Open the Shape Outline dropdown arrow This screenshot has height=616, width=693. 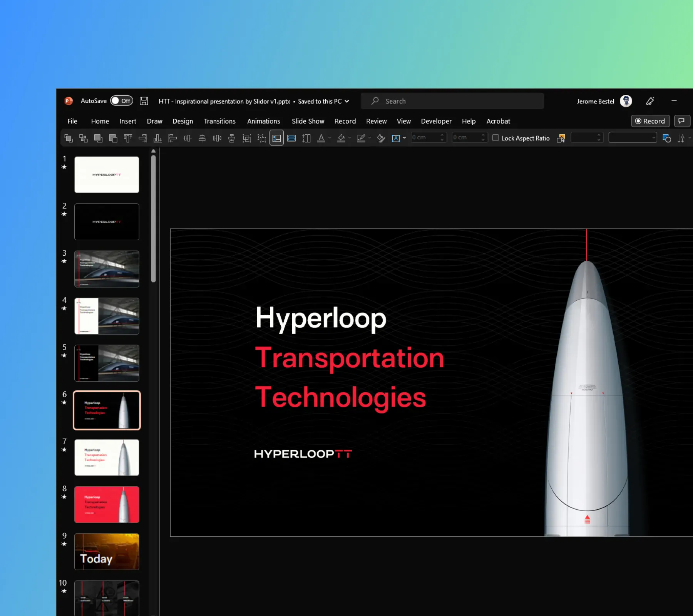[x=370, y=138]
